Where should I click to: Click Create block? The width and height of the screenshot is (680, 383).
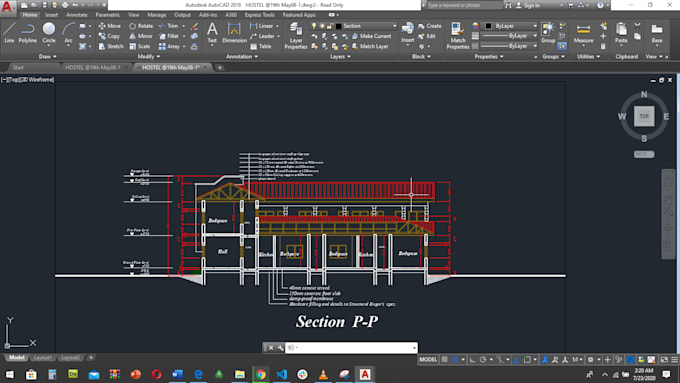pos(430,26)
